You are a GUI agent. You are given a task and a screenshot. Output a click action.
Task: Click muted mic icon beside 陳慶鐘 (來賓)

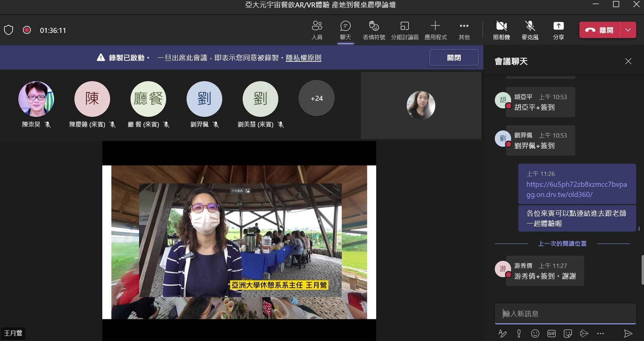tap(112, 125)
